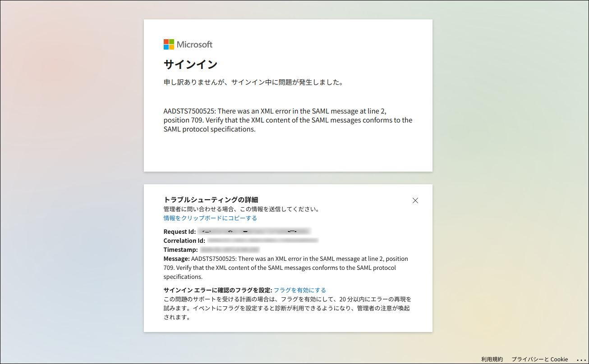Click the フラグを有効にする link
589x364 pixels.
[300, 290]
